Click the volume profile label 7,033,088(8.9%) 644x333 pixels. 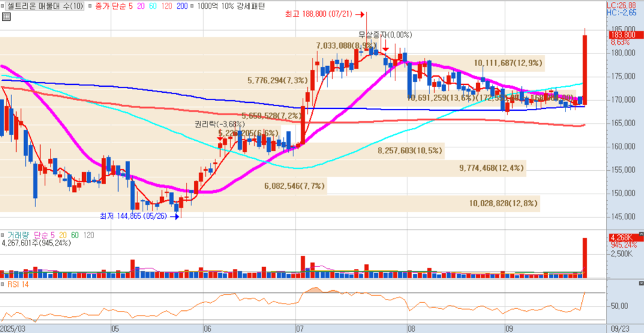pyautogui.click(x=346, y=45)
